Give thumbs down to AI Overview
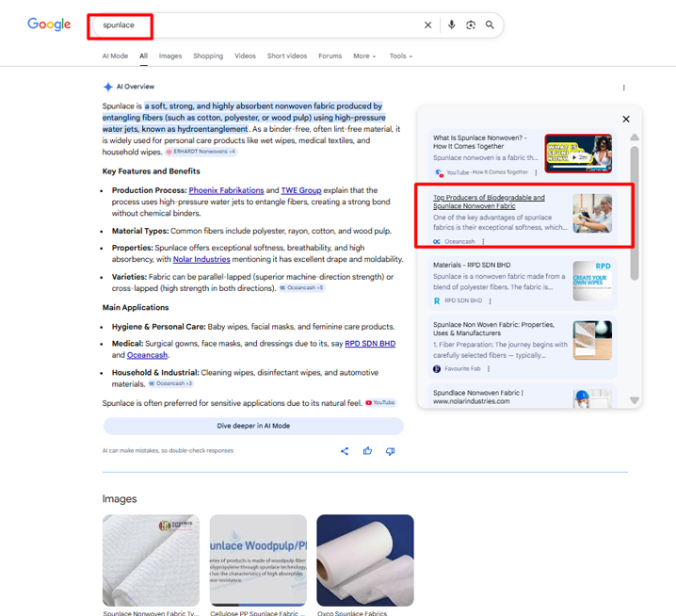 (390, 451)
